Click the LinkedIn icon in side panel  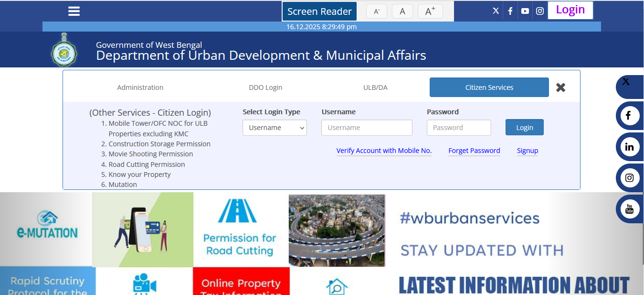pos(629,147)
